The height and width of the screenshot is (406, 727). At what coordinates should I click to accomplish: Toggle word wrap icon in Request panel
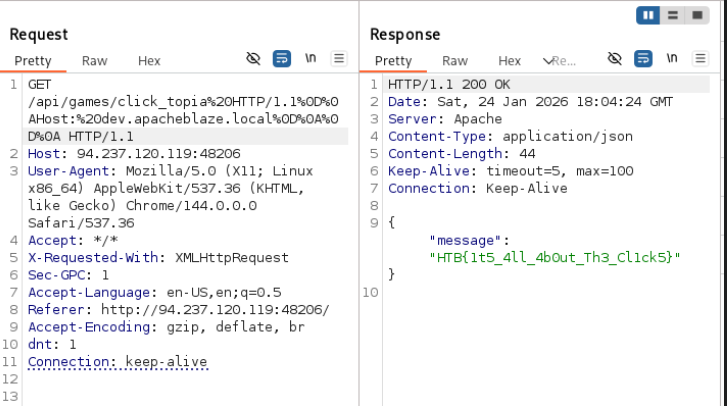(281, 60)
